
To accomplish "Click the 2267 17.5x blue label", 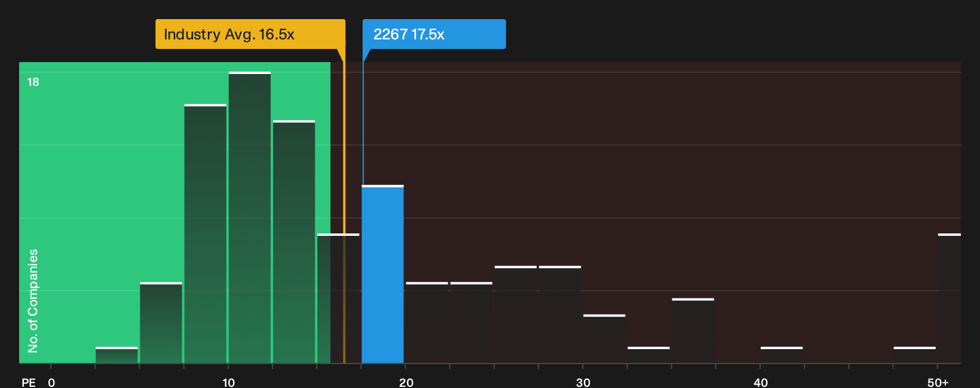I will 434,34.
